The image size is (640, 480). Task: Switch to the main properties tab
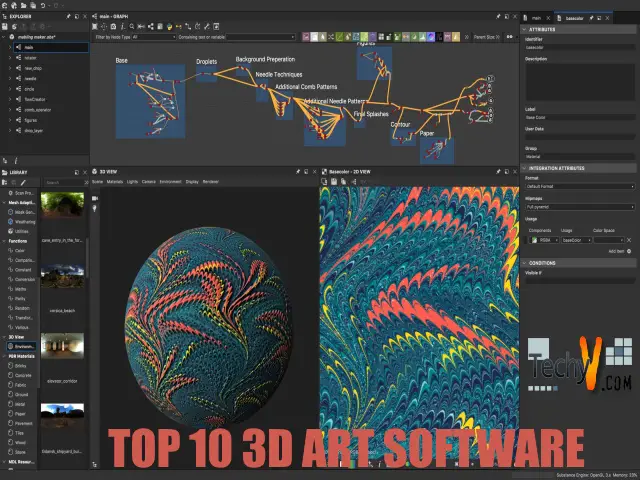[x=536, y=18]
